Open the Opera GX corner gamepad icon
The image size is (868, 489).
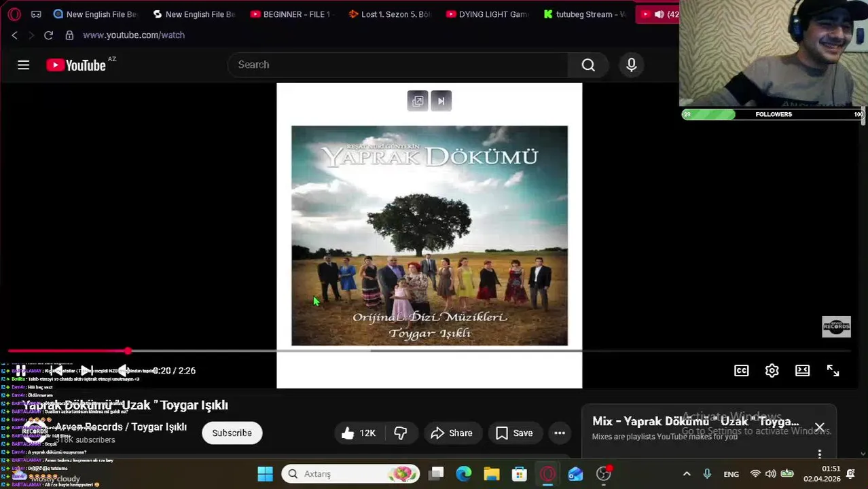click(36, 14)
